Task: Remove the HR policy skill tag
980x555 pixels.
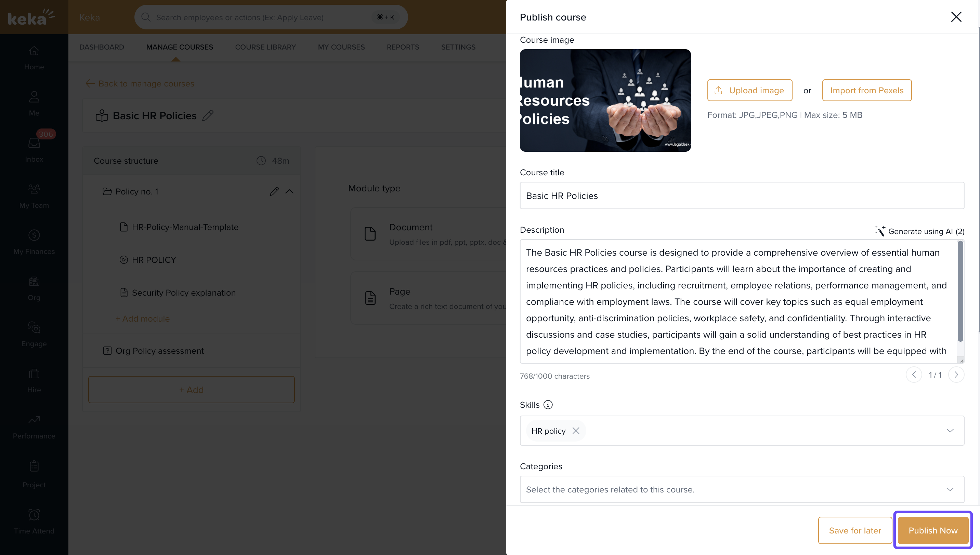Action: (576, 431)
